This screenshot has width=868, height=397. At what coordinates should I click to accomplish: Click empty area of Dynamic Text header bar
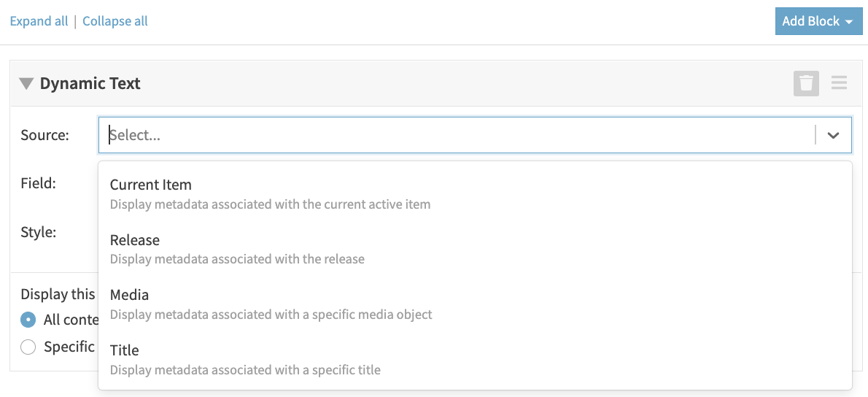[438, 84]
